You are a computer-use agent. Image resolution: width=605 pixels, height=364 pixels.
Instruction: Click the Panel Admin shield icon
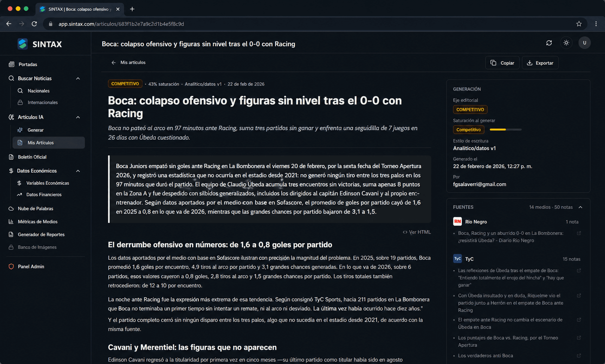(11, 267)
